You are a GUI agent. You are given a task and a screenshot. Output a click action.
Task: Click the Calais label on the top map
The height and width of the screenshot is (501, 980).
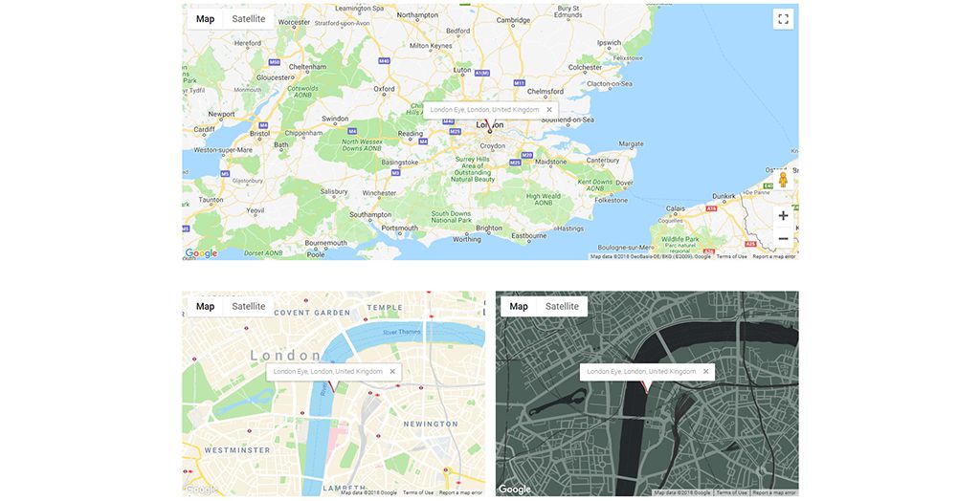pos(675,208)
